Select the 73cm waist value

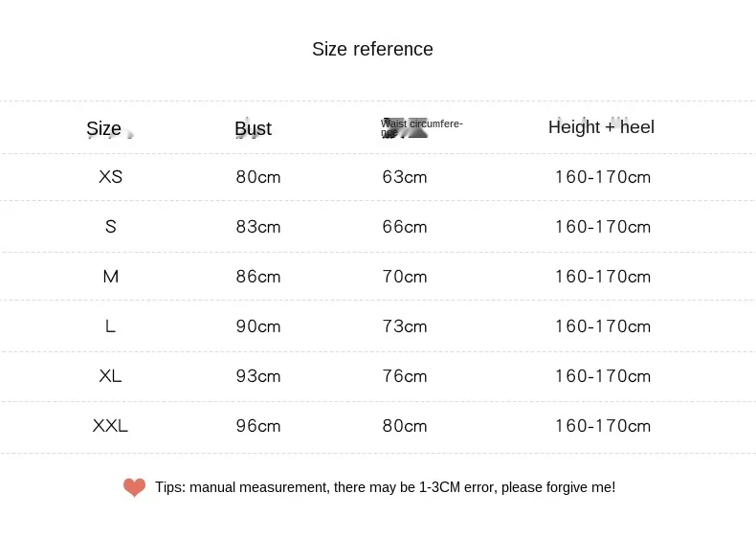tap(405, 326)
